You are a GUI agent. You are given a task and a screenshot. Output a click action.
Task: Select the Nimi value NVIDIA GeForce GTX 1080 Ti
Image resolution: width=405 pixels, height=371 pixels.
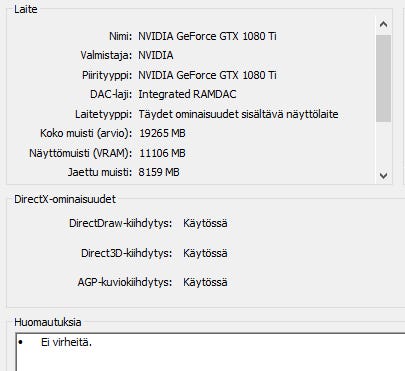(x=207, y=36)
